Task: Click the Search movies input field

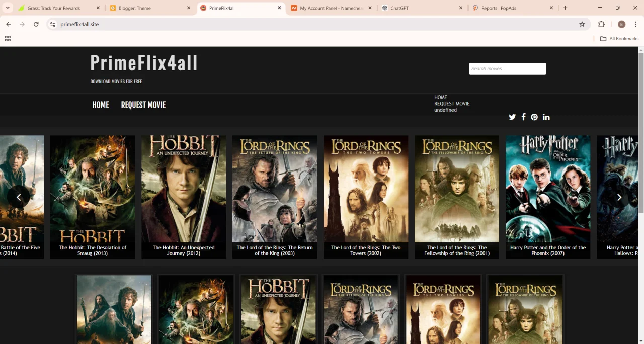Action: [x=507, y=69]
